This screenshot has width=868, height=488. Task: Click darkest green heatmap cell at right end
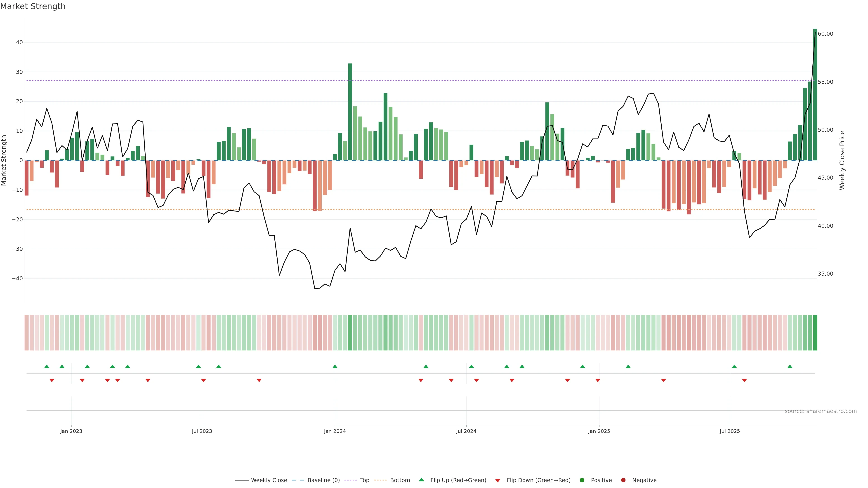click(815, 333)
